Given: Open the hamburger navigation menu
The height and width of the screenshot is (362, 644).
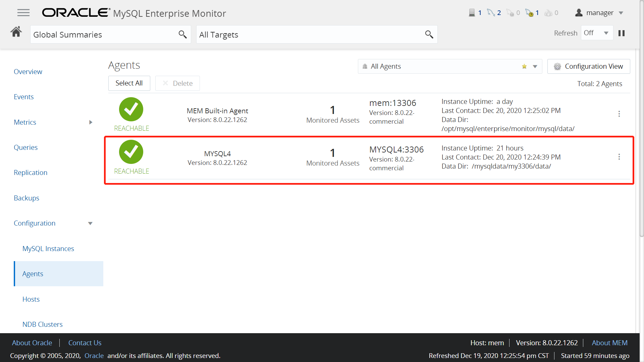Looking at the screenshot, I should (23, 13).
